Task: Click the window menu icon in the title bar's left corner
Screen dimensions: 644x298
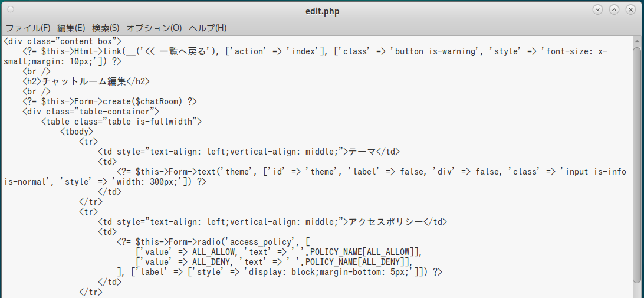Action: (11, 9)
